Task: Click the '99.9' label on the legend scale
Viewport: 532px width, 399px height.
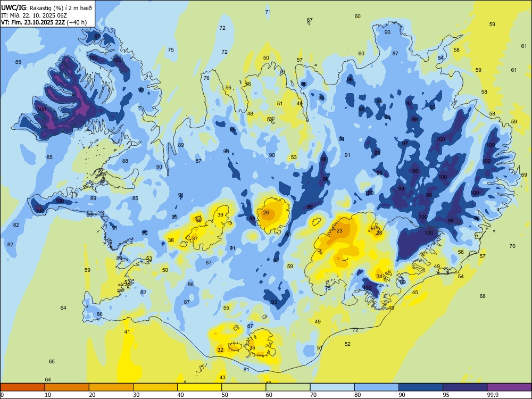Action: pos(492,395)
